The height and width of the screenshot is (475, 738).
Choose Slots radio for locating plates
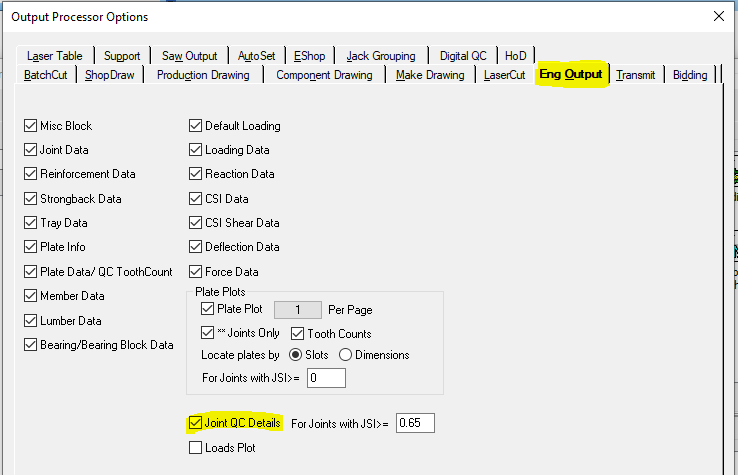tap(295, 355)
